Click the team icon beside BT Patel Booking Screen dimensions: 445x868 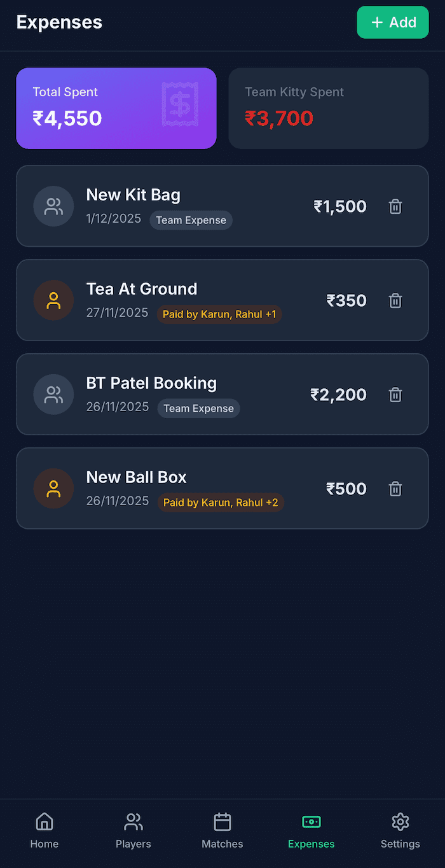(x=53, y=395)
